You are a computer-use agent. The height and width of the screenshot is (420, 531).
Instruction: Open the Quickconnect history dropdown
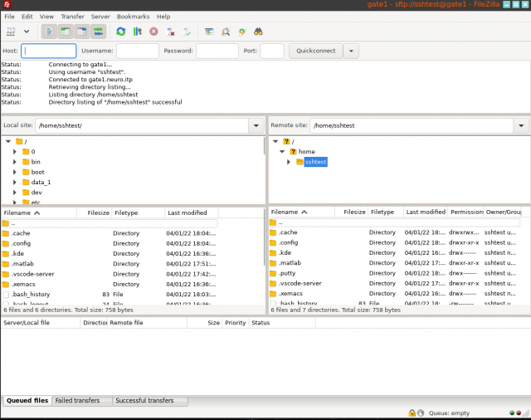[351, 51]
